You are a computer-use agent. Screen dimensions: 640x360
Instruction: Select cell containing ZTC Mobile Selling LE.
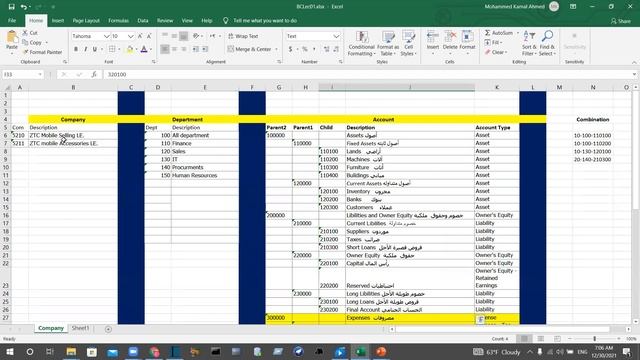pyautogui.click(x=73, y=135)
